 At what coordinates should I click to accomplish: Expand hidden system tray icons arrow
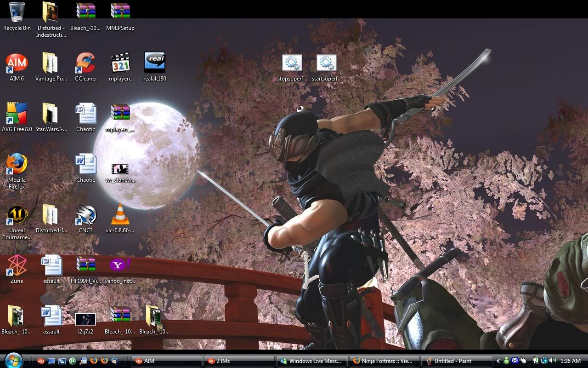(x=498, y=361)
